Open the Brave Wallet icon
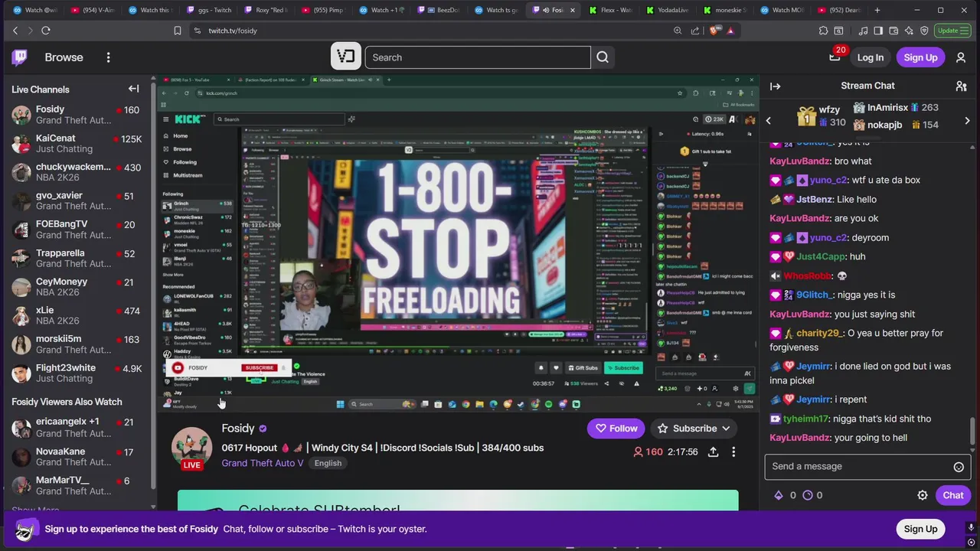980x551 pixels. (893, 31)
